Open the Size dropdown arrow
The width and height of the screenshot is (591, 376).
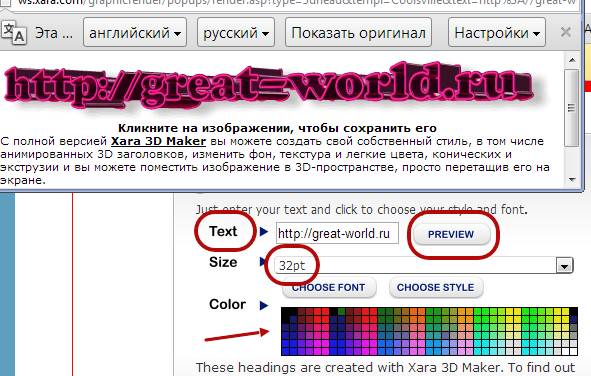564,266
